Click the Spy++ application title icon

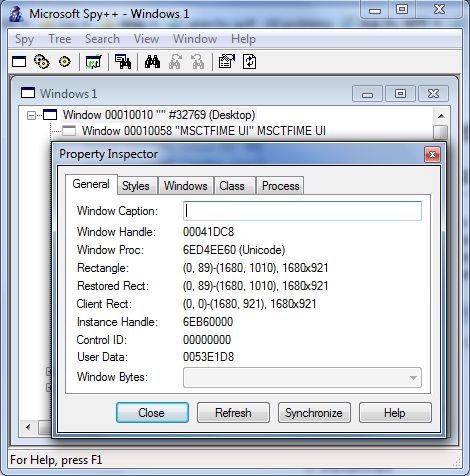[x=16, y=14]
